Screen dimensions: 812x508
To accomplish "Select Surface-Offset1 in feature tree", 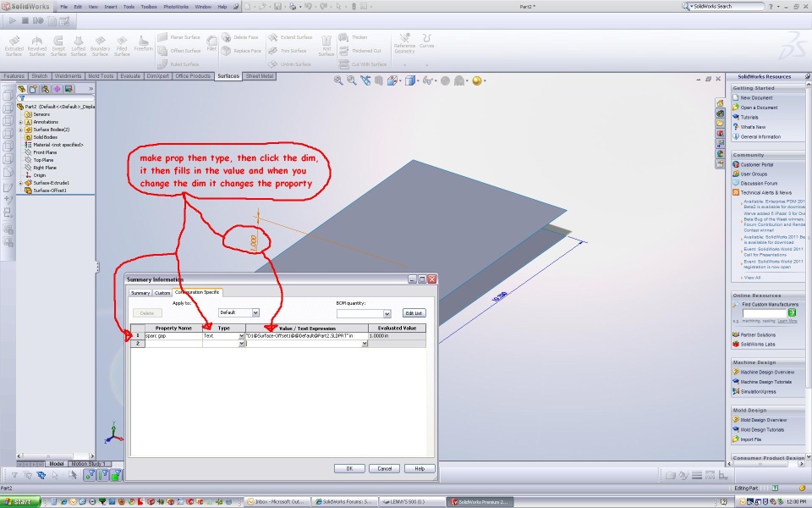I will (49, 190).
